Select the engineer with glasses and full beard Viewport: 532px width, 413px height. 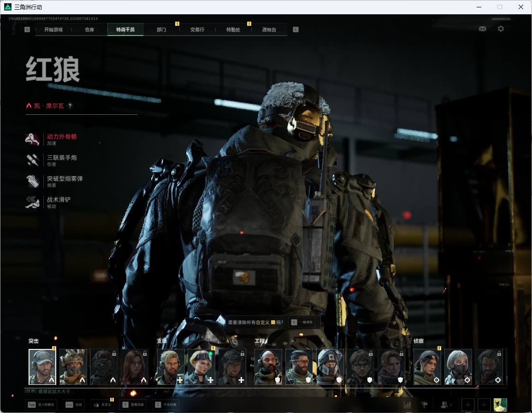299,367
